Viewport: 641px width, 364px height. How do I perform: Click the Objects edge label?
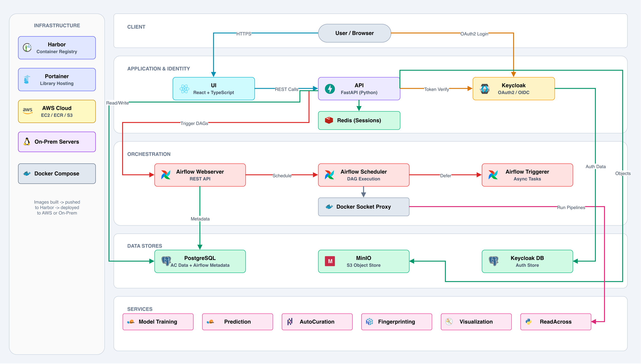click(x=623, y=174)
